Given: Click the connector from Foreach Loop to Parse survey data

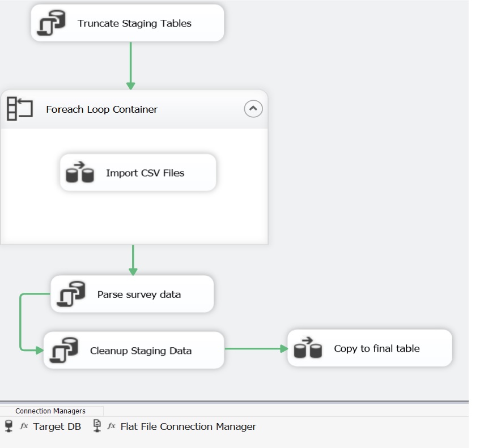Looking at the screenshot, I should (x=133, y=259).
